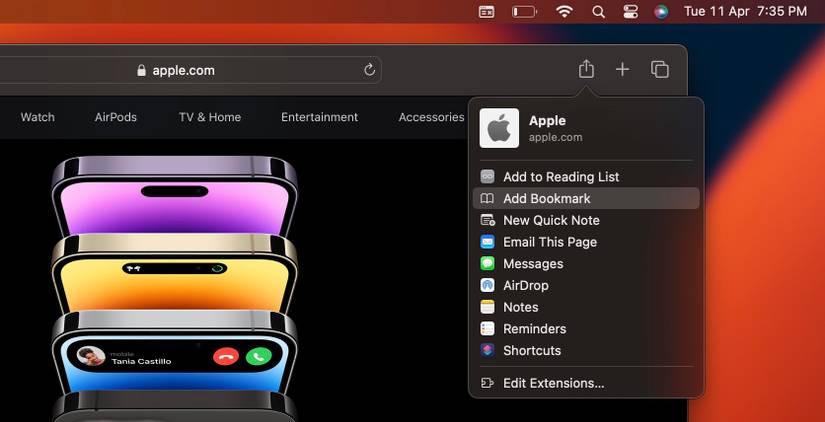Open the AirPods navigation link
Screen dimensions: 825x422
pos(116,117)
